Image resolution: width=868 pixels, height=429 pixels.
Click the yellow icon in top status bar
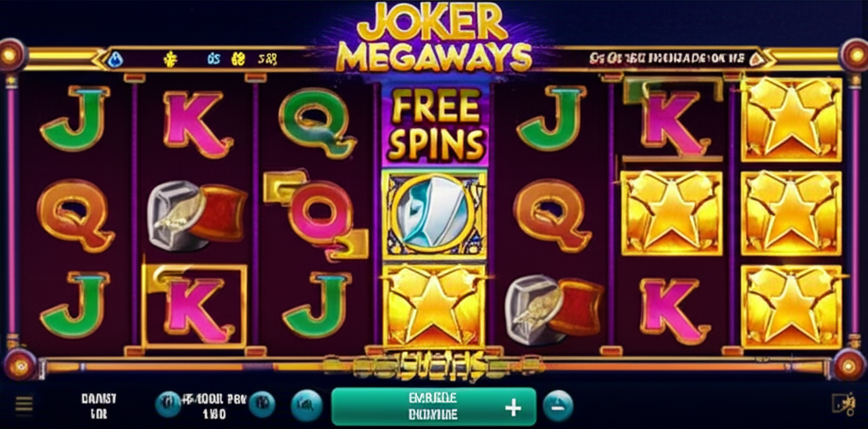click(x=171, y=58)
